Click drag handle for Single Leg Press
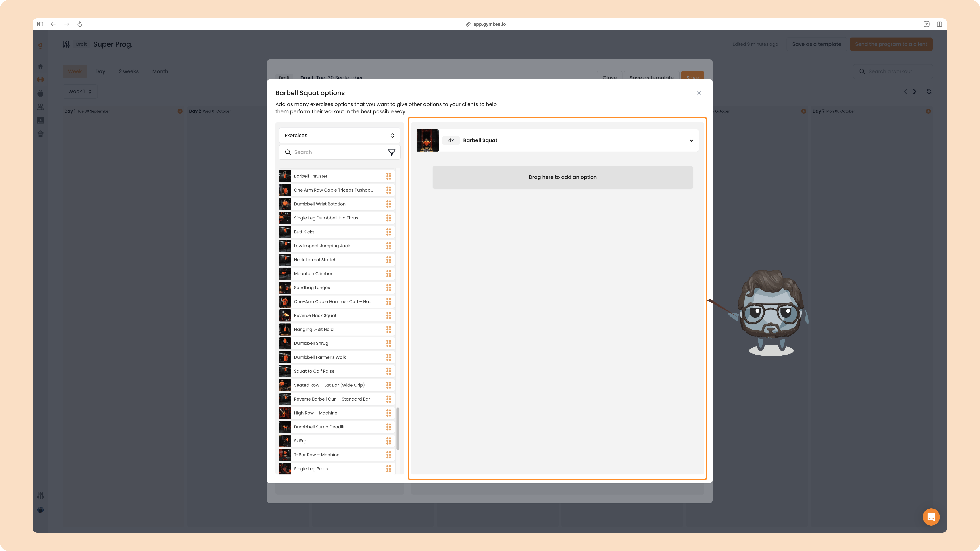This screenshot has width=980, height=551. [388, 469]
